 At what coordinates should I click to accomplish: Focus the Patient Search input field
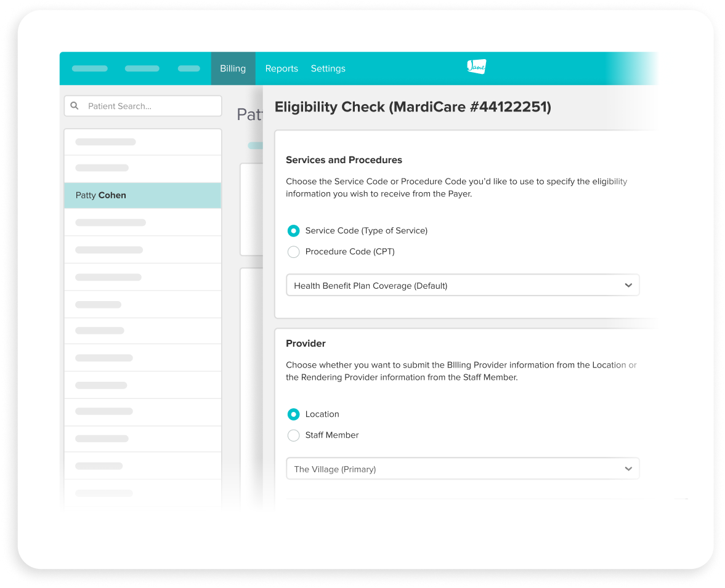(x=143, y=106)
